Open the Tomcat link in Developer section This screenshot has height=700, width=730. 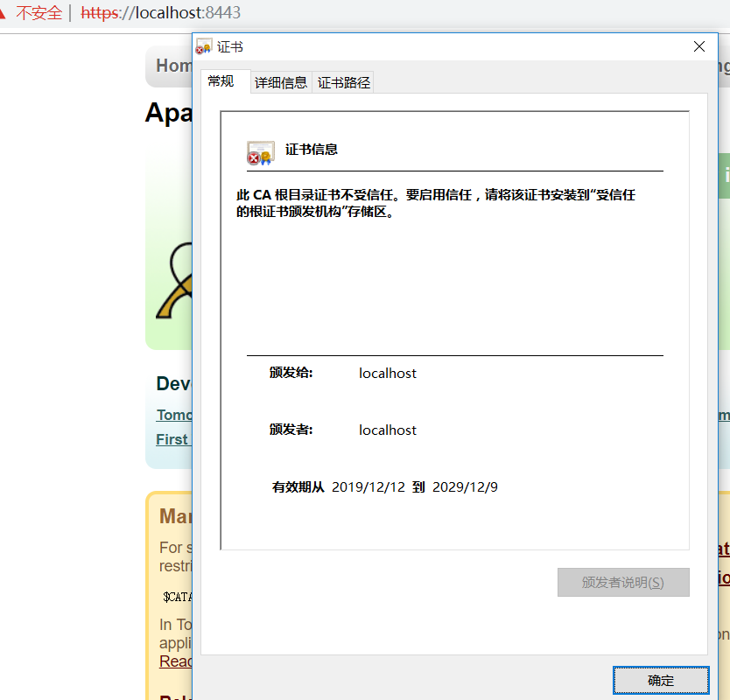click(174, 414)
